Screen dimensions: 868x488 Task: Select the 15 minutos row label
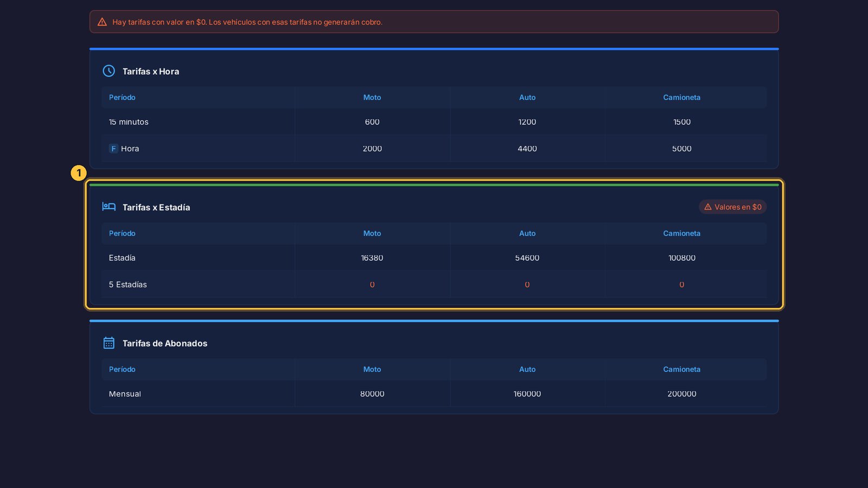pos(129,122)
